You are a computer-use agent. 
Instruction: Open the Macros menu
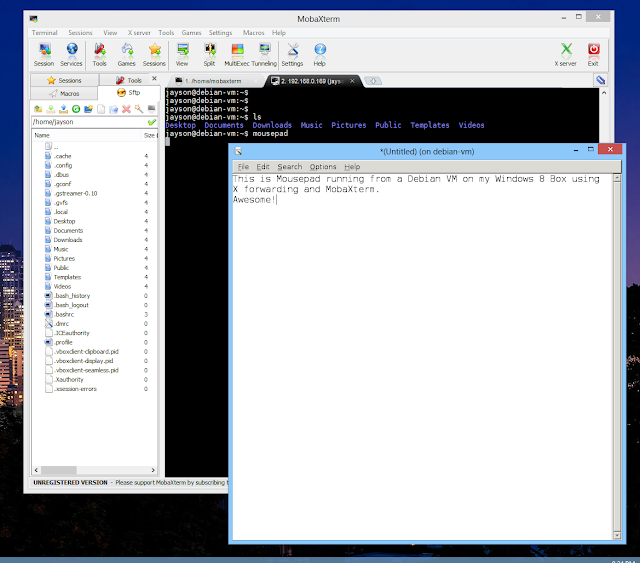pos(253,33)
